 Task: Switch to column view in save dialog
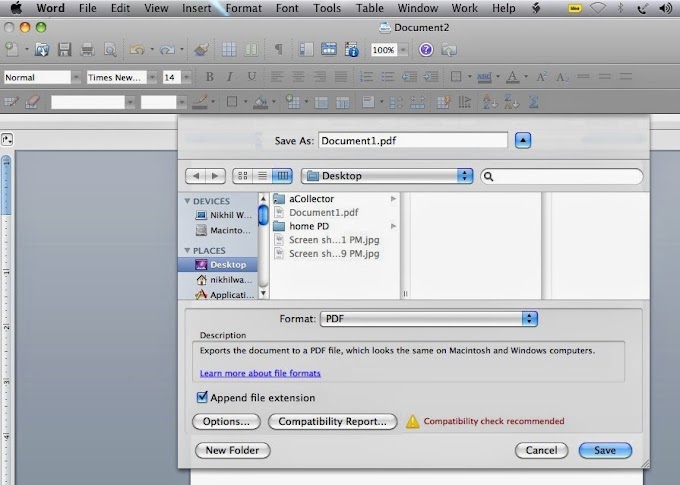click(282, 176)
